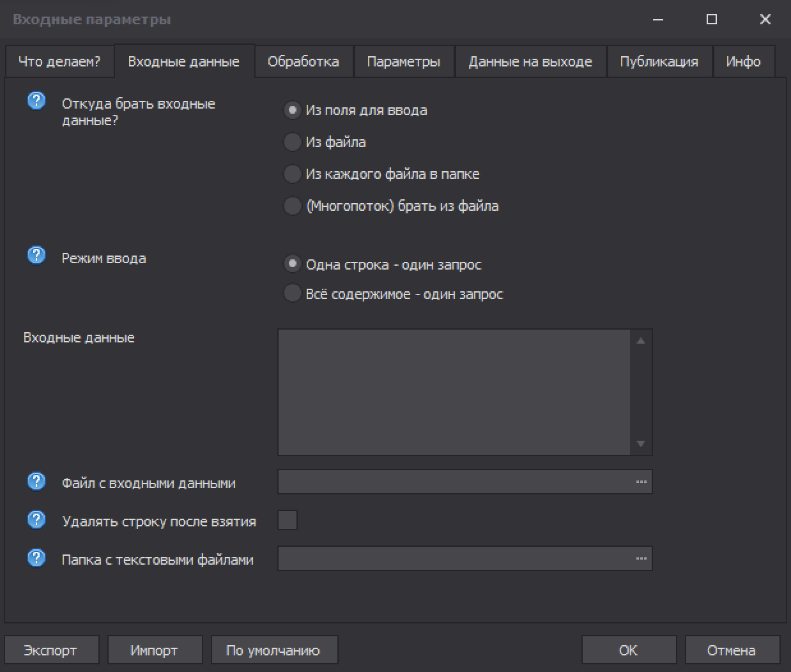Screen dimensions: 791x672
Task: Select (Многопоток) брать из файла option
Action: (x=292, y=206)
